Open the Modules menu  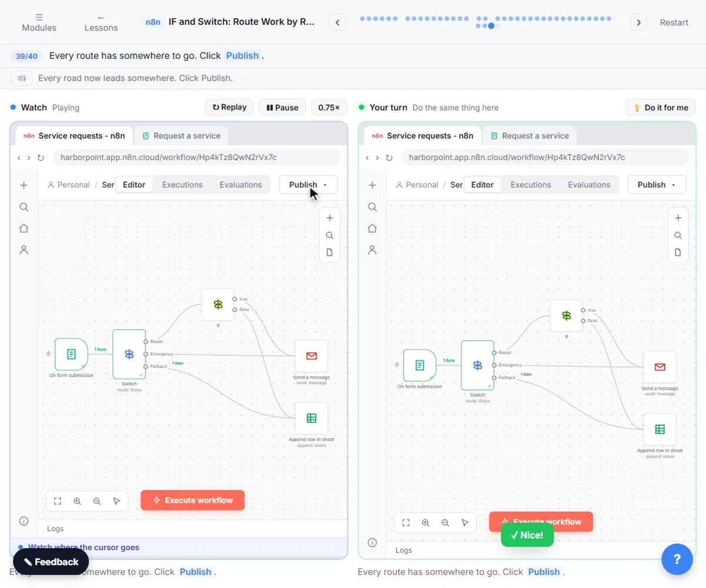tap(39, 22)
